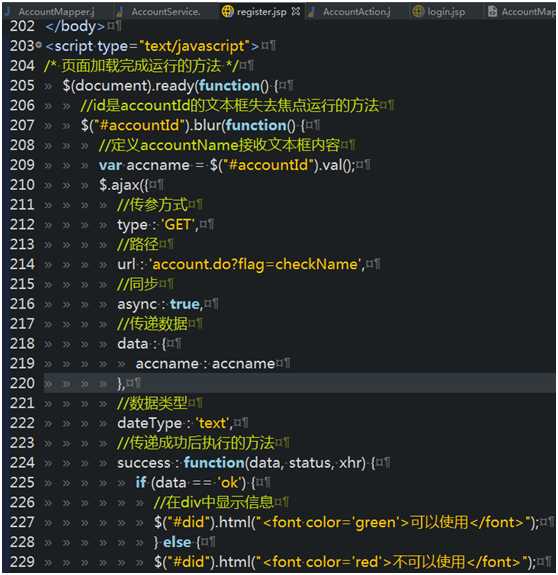
Task: Click the comment '//传递成功后执行的方法'
Action: (x=196, y=443)
